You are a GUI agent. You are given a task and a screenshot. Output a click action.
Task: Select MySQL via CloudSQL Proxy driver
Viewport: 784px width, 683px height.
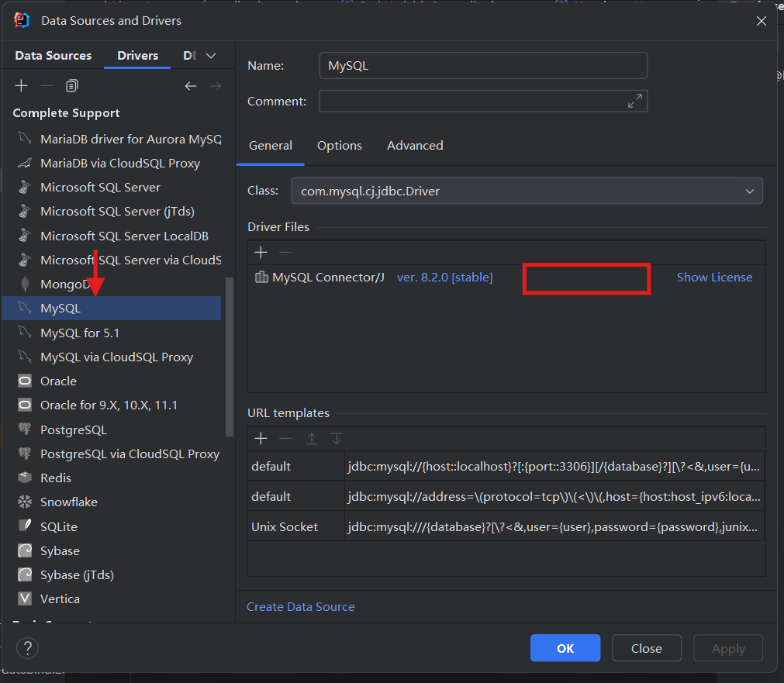click(x=112, y=357)
